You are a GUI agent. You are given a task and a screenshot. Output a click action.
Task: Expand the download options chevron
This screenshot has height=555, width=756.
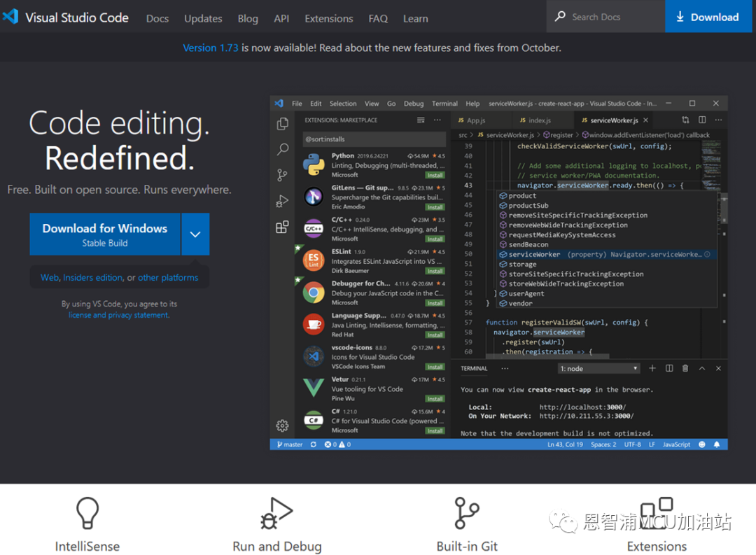[195, 234]
